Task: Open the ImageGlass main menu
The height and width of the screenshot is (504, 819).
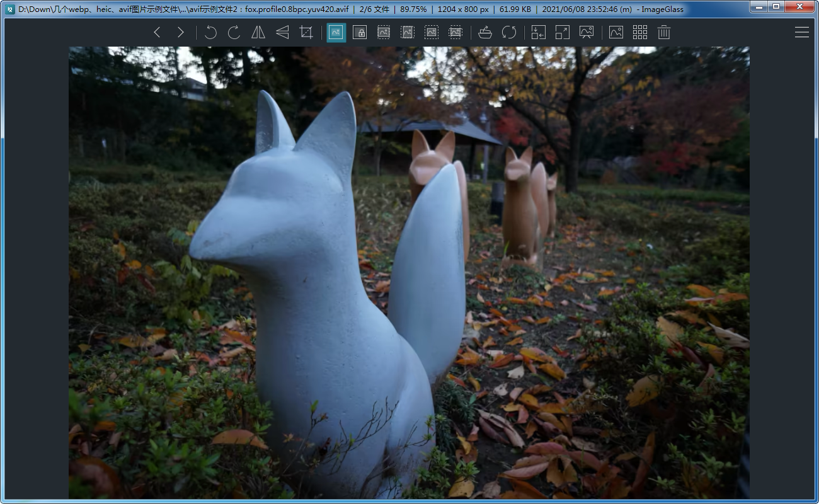Action: [802, 33]
